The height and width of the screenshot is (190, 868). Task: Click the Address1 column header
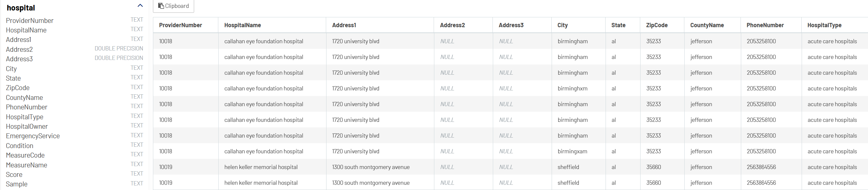point(344,25)
